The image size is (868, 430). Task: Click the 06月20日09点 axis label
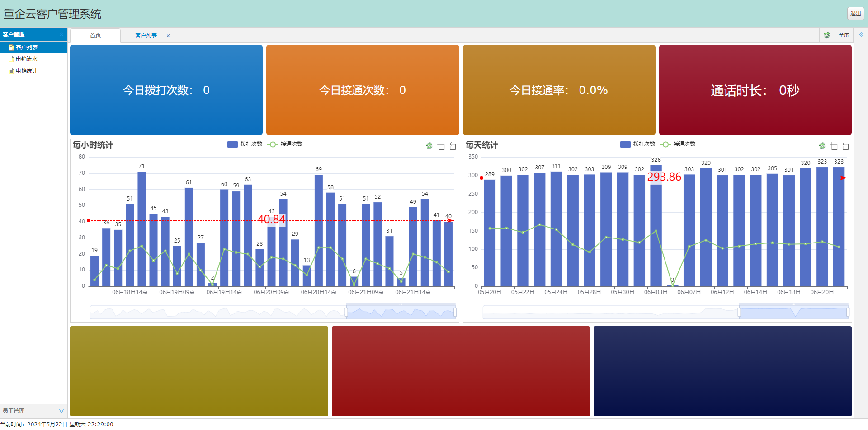tap(271, 292)
